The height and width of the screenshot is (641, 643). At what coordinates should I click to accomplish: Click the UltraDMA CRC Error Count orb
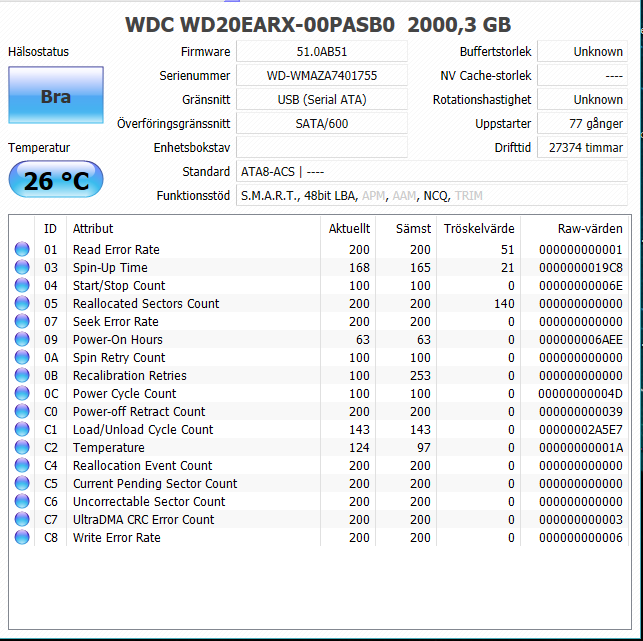click(x=22, y=520)
